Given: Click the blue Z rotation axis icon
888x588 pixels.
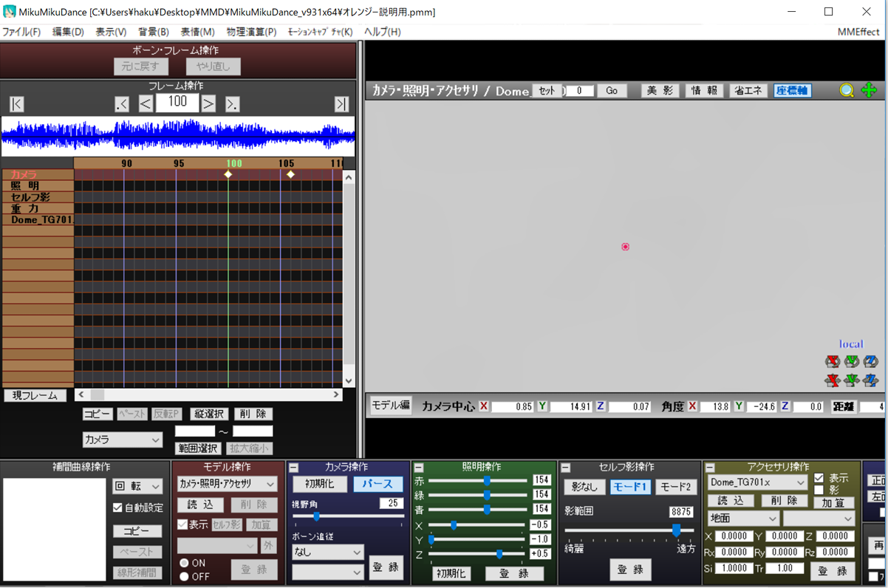Looking at the screenshot, I should (x=871, y=361).
